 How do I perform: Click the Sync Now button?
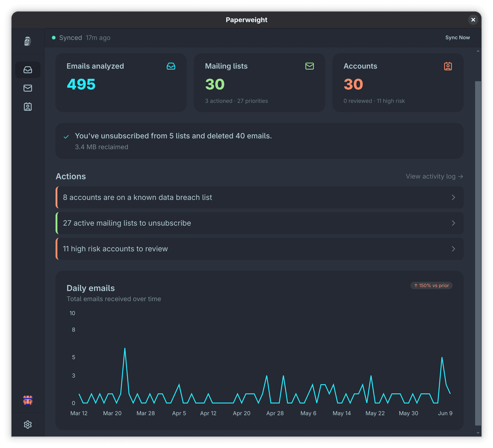(x=457, y=38)
